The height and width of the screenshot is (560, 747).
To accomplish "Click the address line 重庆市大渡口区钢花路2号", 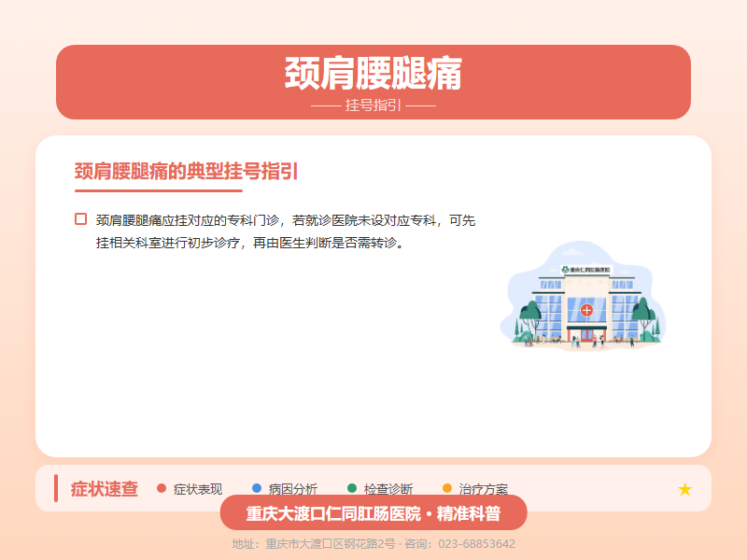I will click(x=331, y=544).
